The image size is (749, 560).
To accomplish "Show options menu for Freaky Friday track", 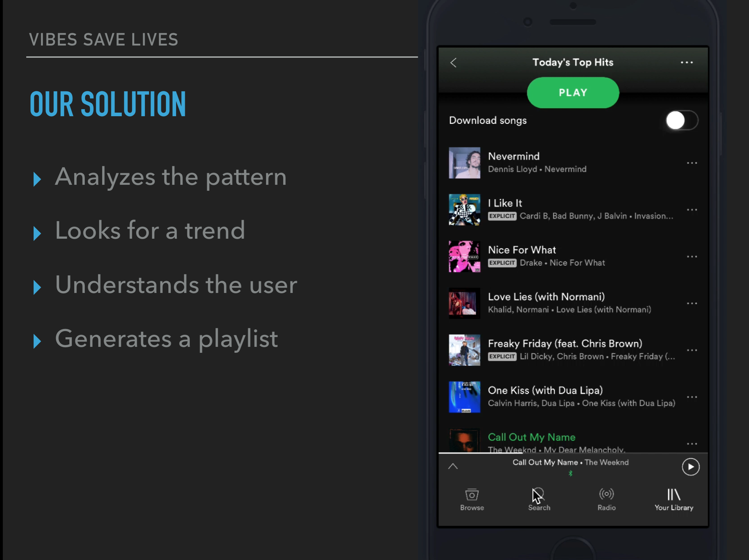I will [692, 350].
